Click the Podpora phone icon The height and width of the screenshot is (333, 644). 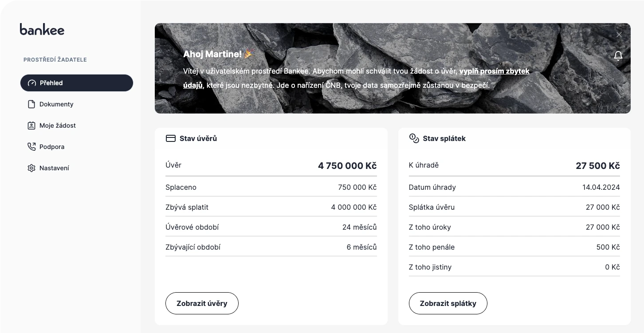coord(31,147)
